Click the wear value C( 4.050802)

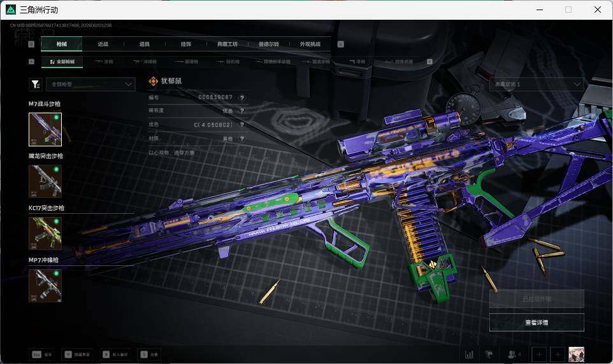tap(213, 125)
